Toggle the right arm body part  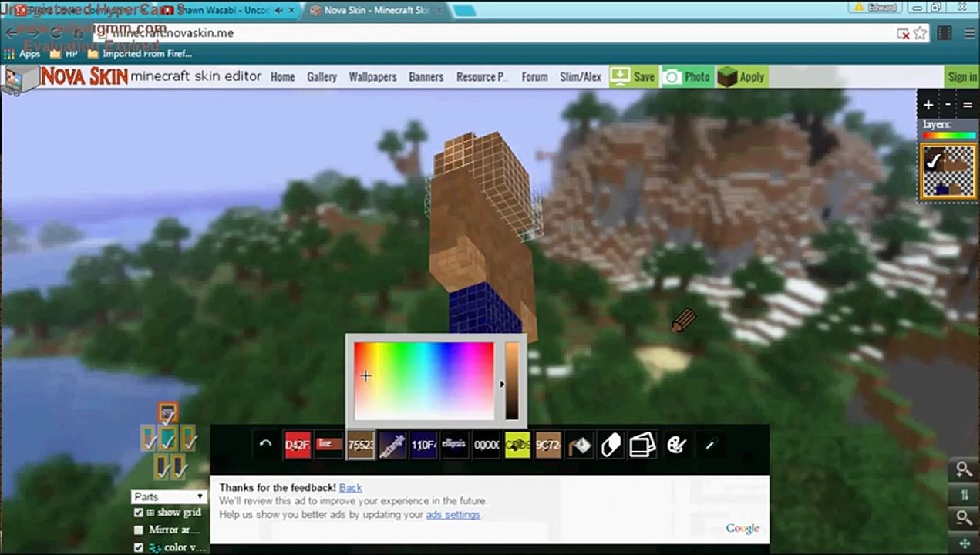(188, 439)
